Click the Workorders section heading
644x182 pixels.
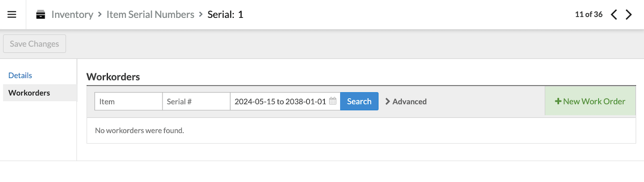click(113, 77)
